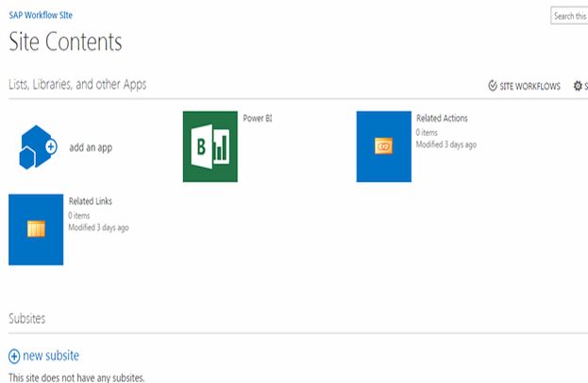Open the Related Actions title link
This screenshot has height=383, width=588.
tap(442, 119)
